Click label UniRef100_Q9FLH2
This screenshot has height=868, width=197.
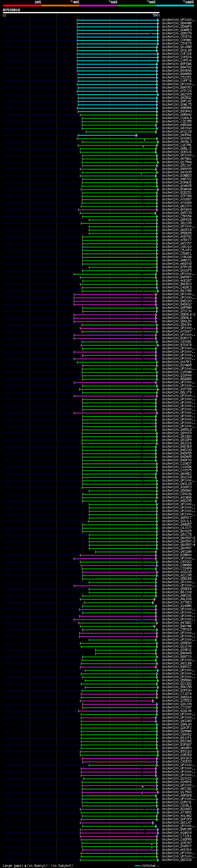click(177, 101)
